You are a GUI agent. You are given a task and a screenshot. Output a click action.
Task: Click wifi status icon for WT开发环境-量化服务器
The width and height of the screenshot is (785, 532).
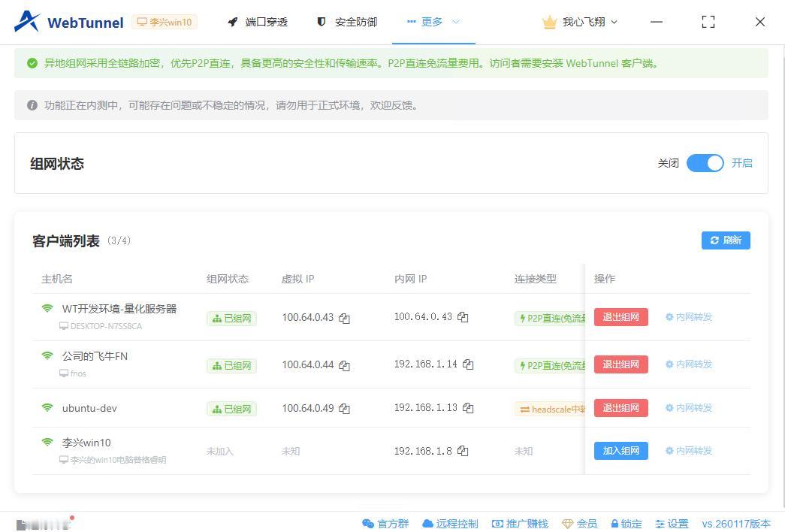tap(47, 308)
